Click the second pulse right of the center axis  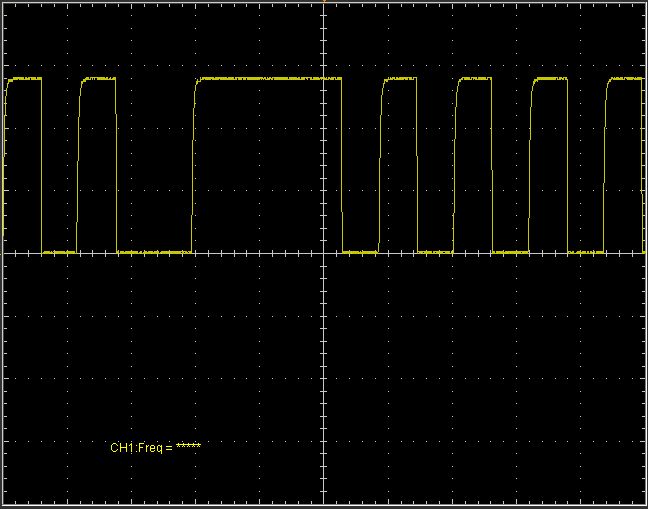tap(474, 78)
